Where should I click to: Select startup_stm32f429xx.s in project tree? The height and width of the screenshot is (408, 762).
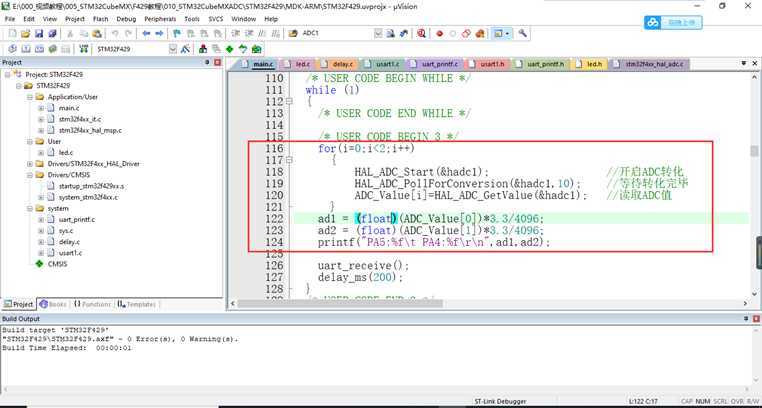91,186
